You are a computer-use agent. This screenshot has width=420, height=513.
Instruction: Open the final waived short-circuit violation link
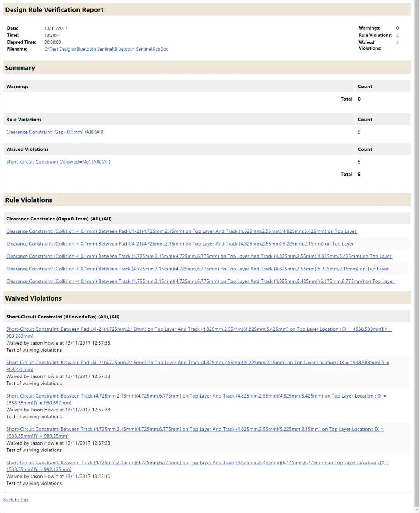[x=197, y=462]
